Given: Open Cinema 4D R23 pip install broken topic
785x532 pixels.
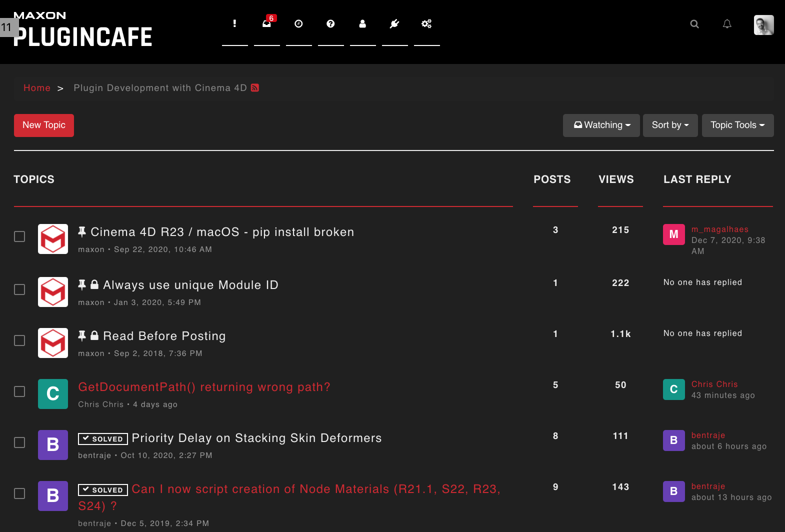Looking at the screenshot, I should pyautogui.click(x=222, y=232).
